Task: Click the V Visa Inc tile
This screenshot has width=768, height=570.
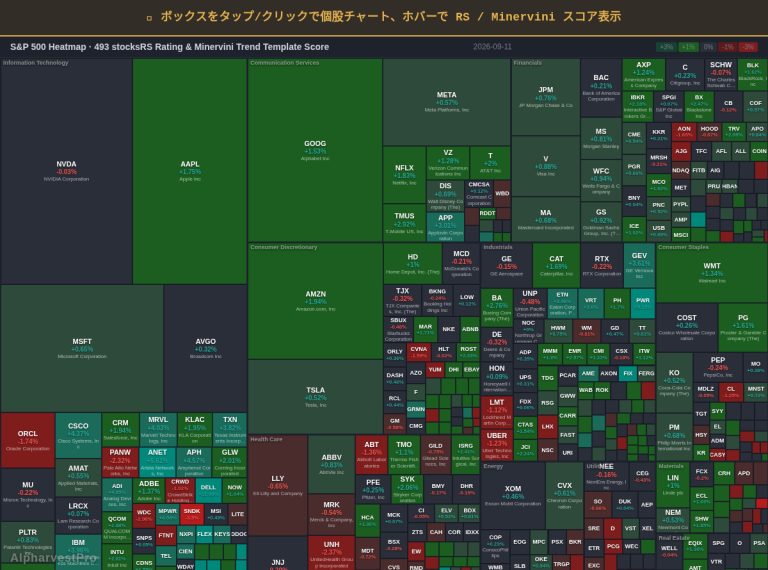Action: [546, 166]
